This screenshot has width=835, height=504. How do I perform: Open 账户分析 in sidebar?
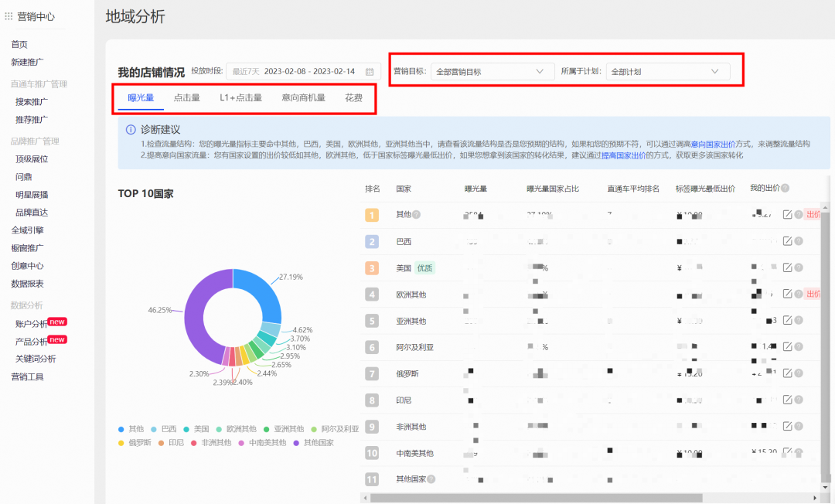coord(32,324)
